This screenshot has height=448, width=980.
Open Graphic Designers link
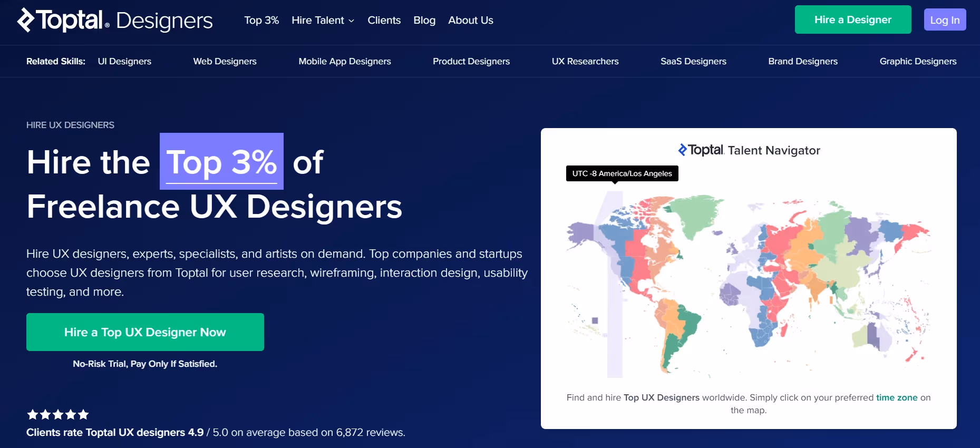coord(918,61)
